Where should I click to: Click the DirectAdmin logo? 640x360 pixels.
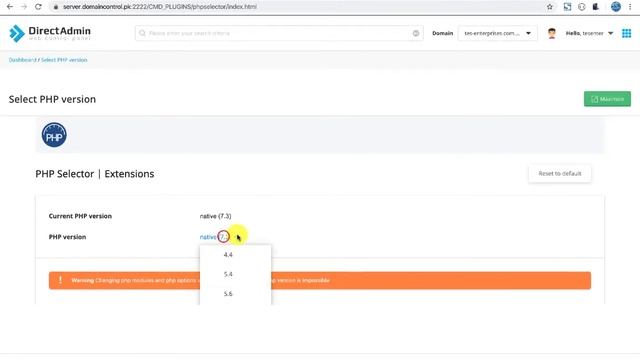pyautogui.click(x=50, y=33)
